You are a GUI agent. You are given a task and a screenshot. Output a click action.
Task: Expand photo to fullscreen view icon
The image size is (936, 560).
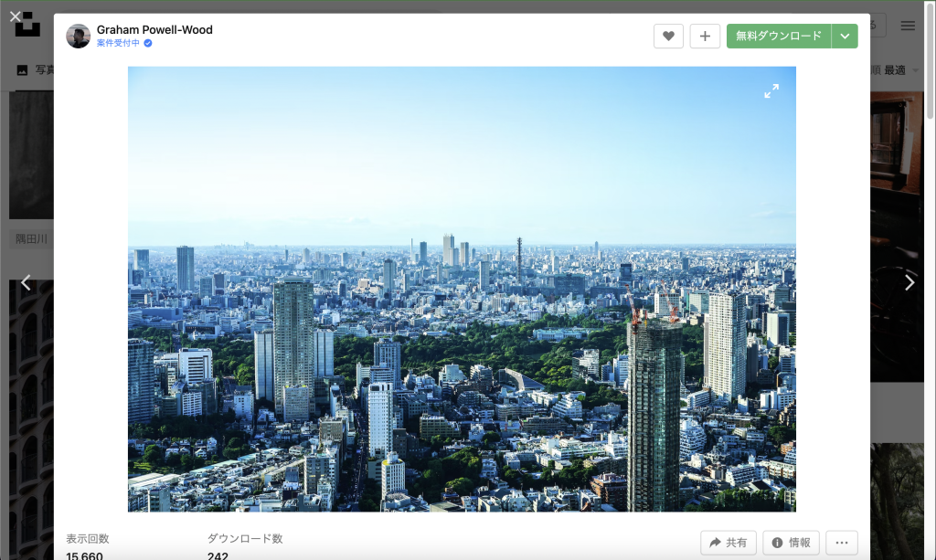[771, 90]
